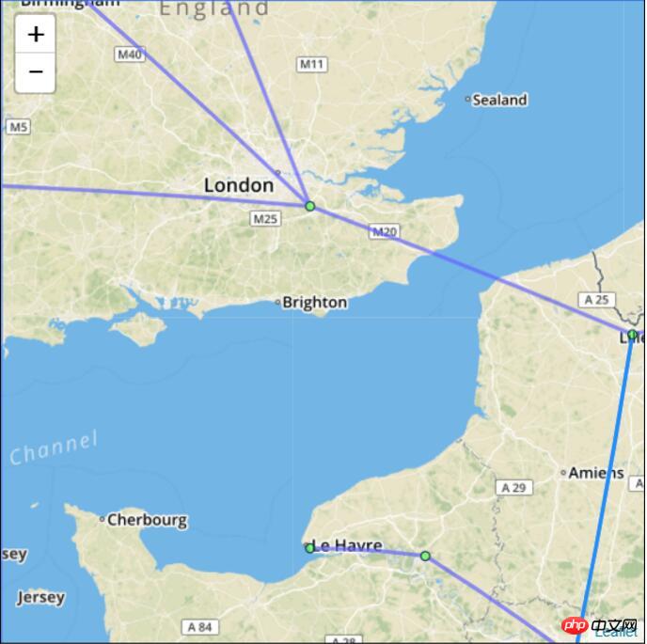647x644 pixels.
Task: Click the M20 road shield
Action: 384,232
